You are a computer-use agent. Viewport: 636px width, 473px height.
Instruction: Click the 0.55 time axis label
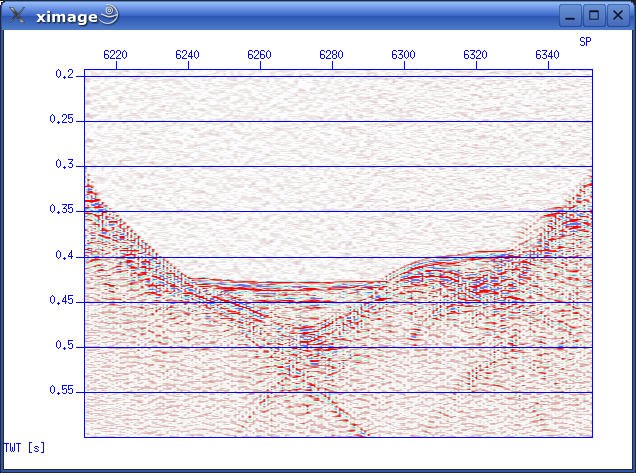(x=62, y=391)
